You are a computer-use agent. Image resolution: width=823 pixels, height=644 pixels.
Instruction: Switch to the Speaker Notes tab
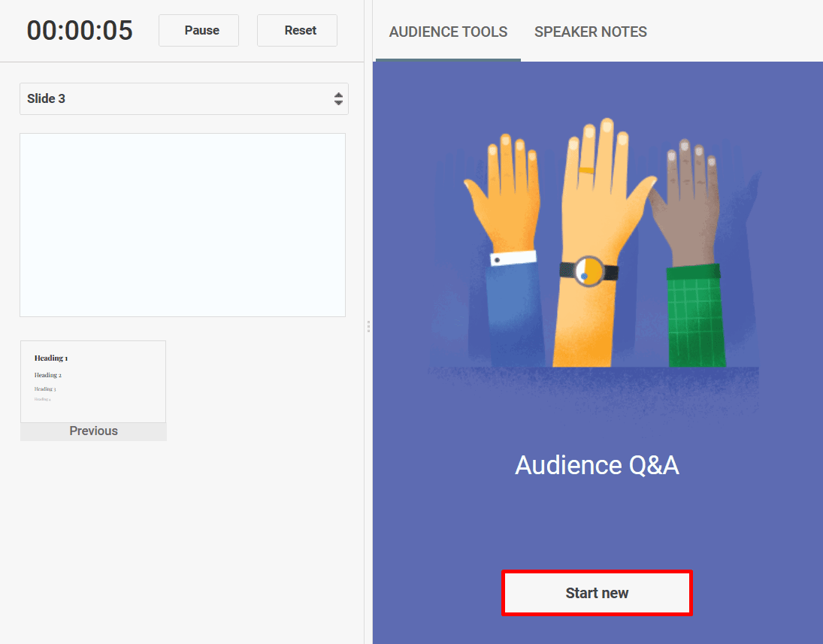tap(591, 32)
